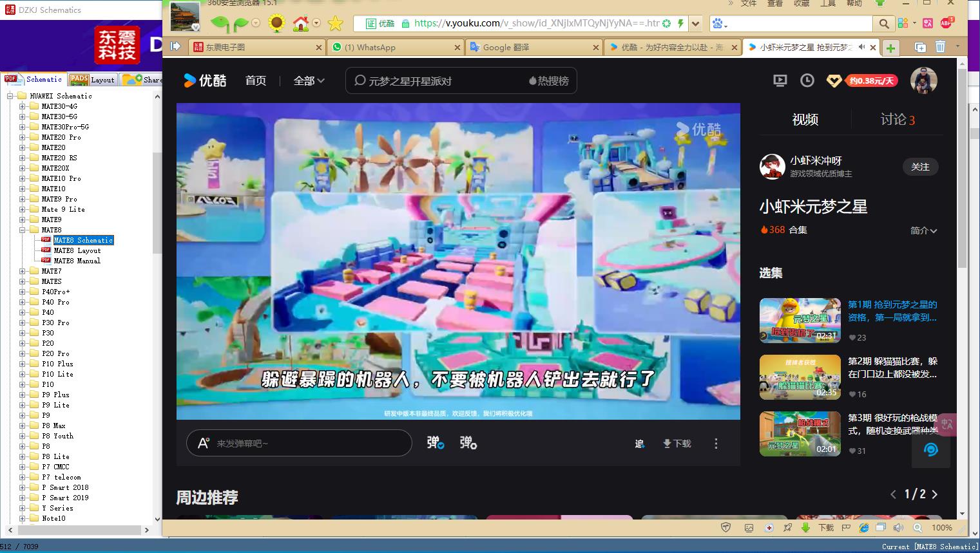The height and width of the screenshot is (553, 980).
Task: Expand the 简介 description section
Action: tap(924, 230)
